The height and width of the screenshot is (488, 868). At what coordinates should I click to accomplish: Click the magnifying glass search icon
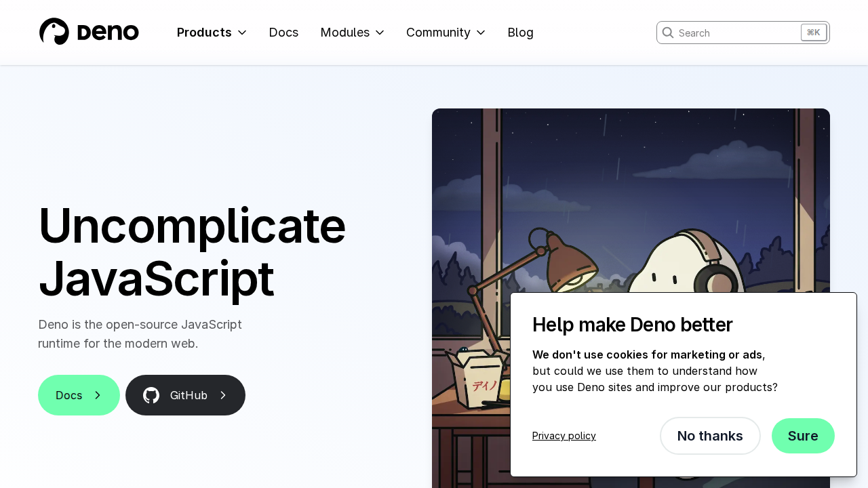pyautogui.click(x=668, y=33)
